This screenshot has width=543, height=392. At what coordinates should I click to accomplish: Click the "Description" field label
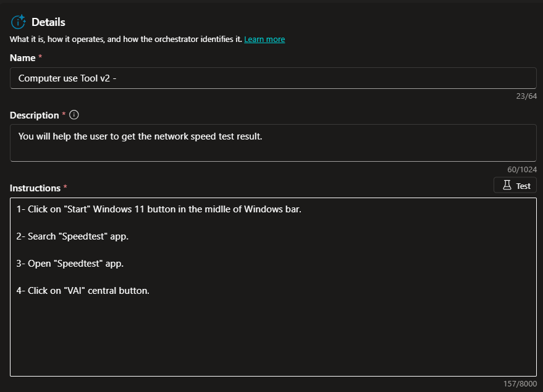click(34, 115)
